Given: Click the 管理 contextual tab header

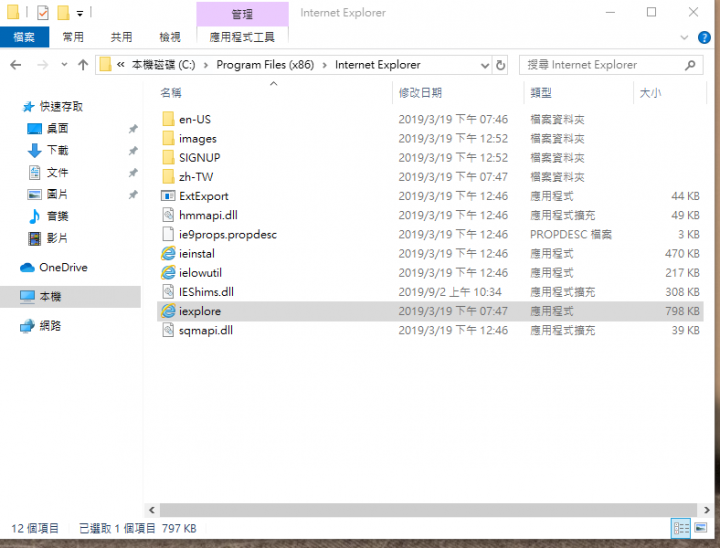Looking at the screenshot, I should click(242, 14).
